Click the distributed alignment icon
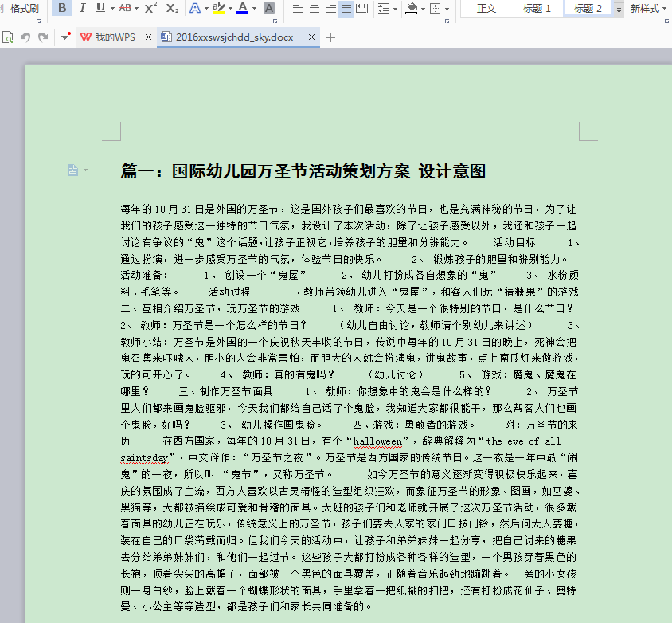The width and height of the screenshot is (672, 623). pos(361,9)
